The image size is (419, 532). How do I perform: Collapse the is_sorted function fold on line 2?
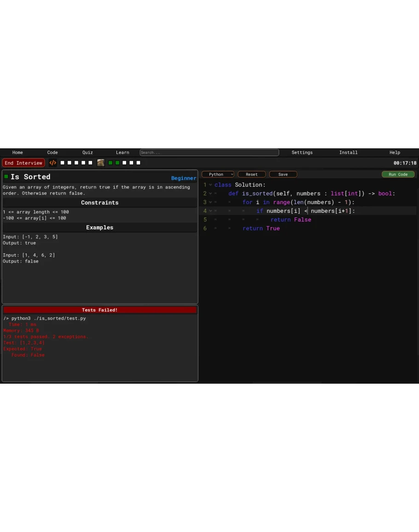[211, 193]
